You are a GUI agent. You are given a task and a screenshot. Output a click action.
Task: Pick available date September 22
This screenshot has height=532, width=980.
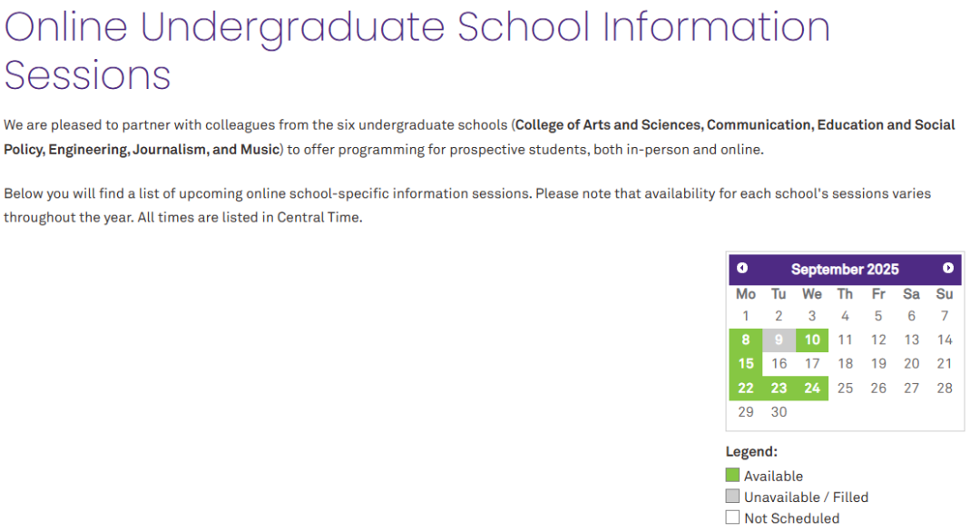[746, 389]
